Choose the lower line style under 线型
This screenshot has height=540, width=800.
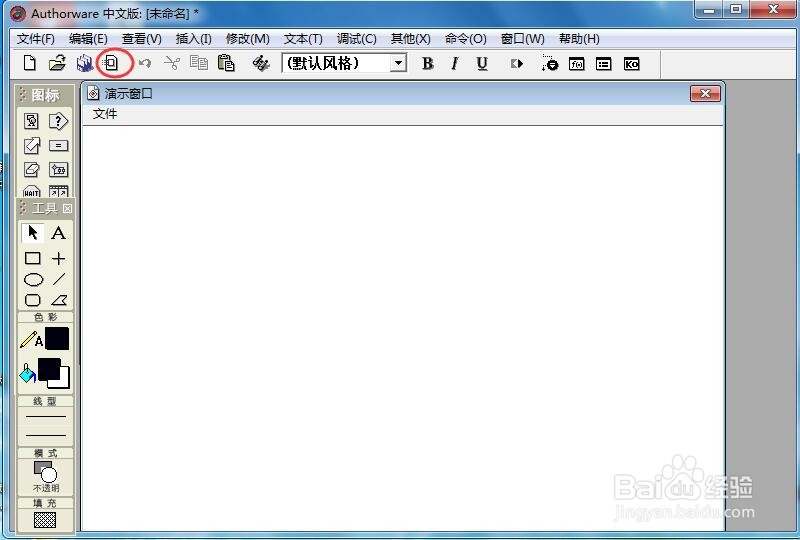tap(45, 435)
